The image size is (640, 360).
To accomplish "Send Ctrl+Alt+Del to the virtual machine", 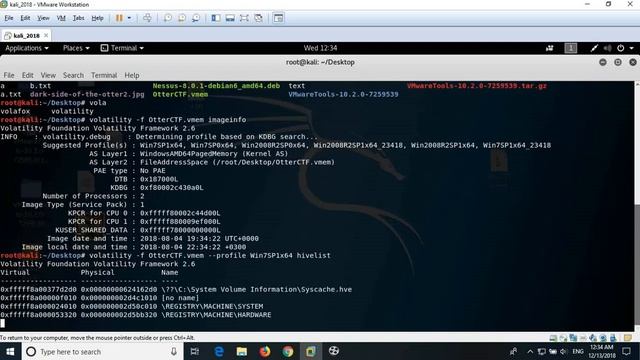I will coord(147,18).
